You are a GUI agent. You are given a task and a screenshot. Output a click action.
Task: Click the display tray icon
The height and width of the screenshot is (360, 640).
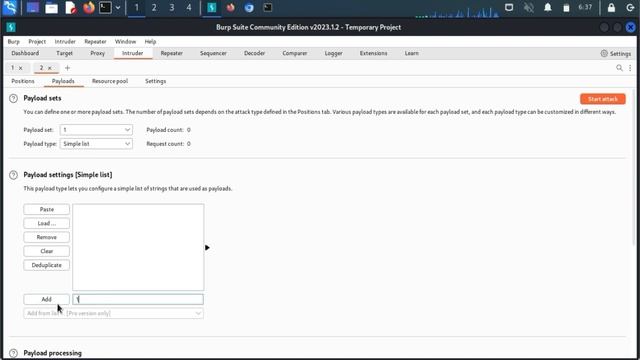pos(509,7)
